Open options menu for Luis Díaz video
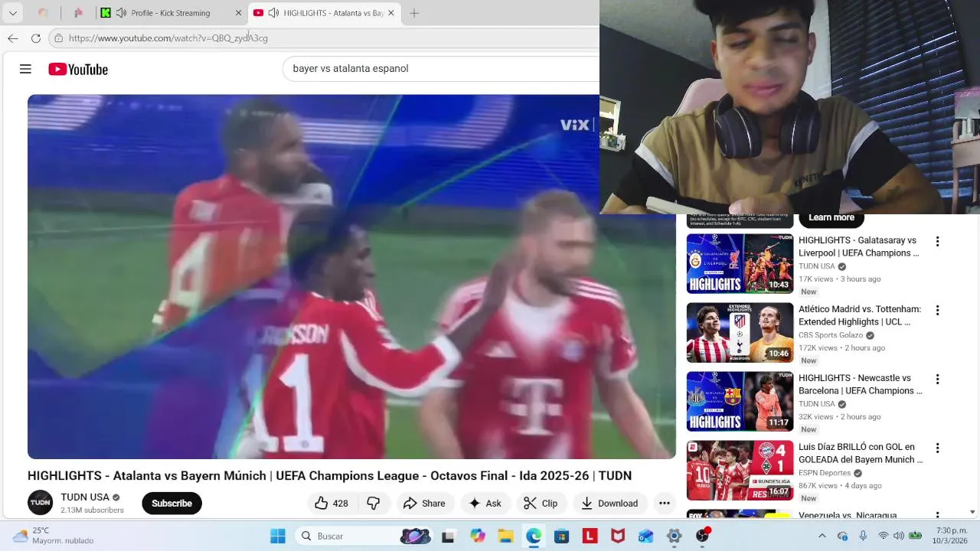980x551 pixels. [x=937, y=448]
